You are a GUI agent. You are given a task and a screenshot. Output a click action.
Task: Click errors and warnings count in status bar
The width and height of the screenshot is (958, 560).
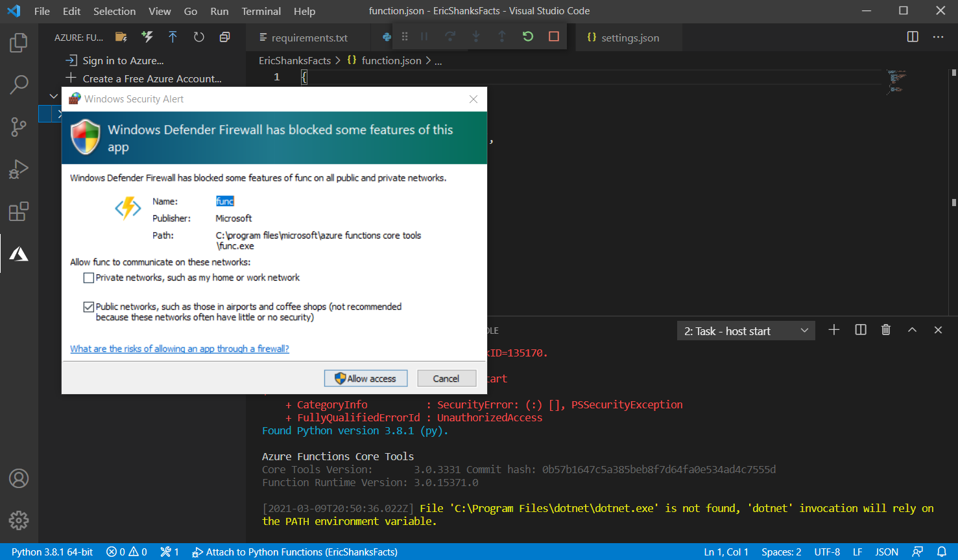[126, 552]
